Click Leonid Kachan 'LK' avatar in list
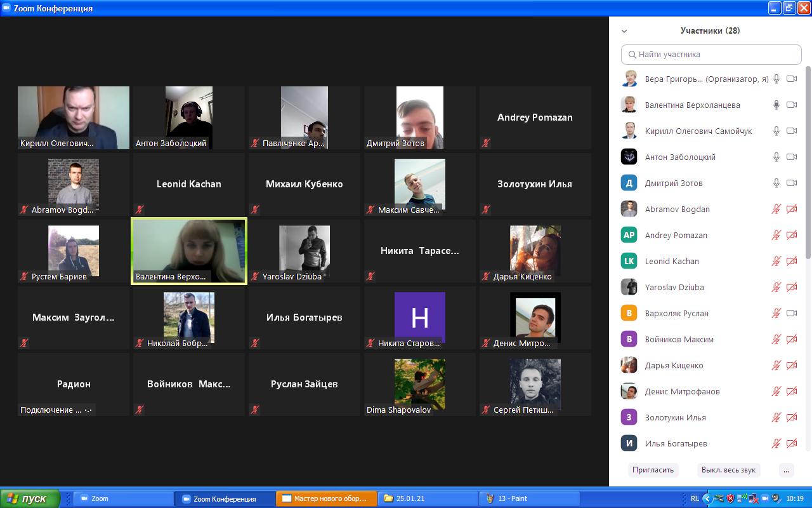The width and height of the screenshot is (812, 508). point(629,261)
